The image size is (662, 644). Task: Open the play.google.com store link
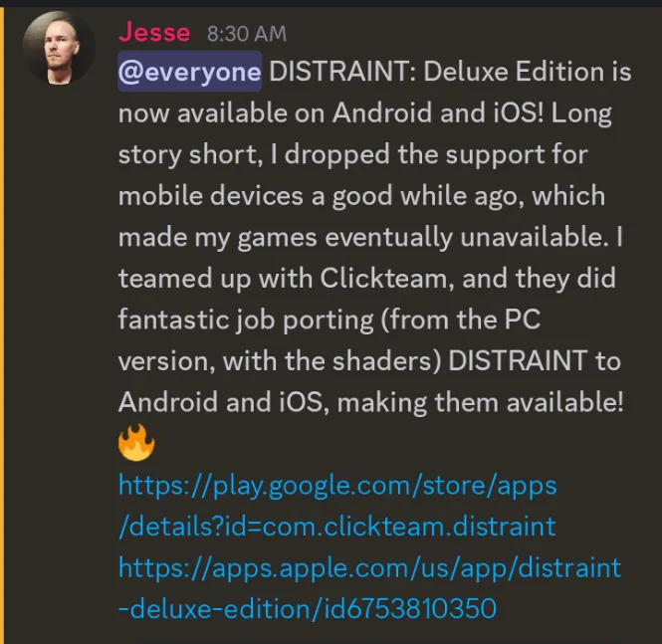pyautogui.click(x=337, y=486)
